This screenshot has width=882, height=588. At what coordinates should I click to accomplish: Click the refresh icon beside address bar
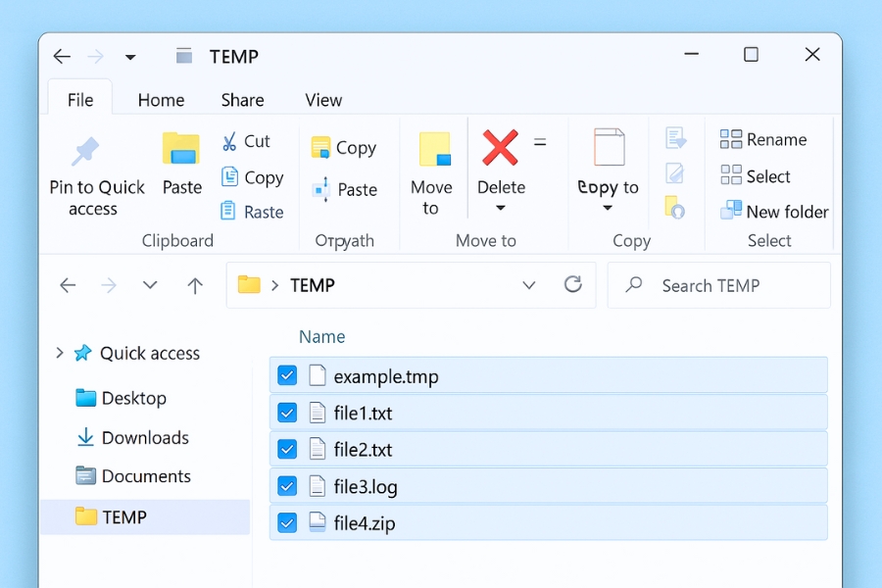click(x=573, y=285)
